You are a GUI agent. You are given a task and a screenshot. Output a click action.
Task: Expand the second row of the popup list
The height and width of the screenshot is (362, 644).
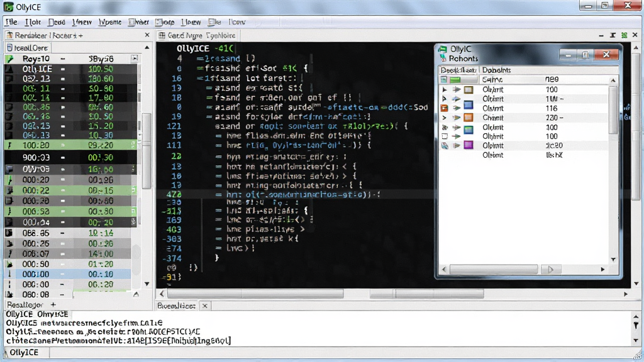(445, 99)
